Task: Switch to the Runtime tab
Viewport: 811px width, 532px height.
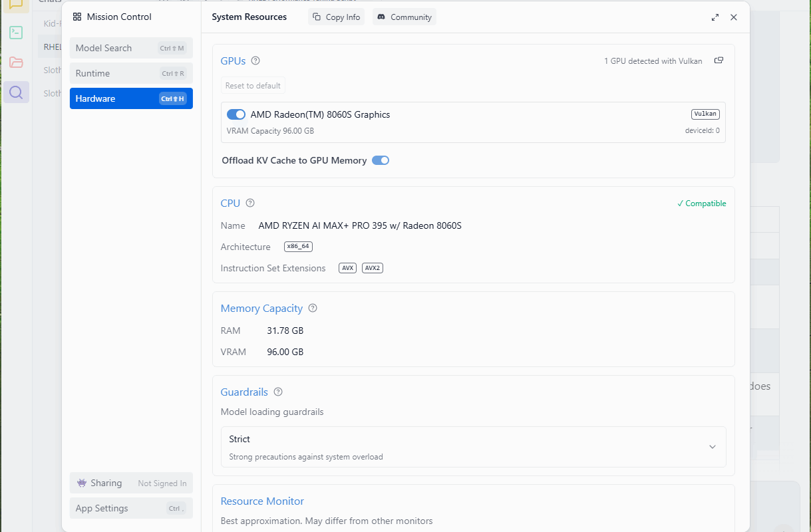Action: (131, 73)
